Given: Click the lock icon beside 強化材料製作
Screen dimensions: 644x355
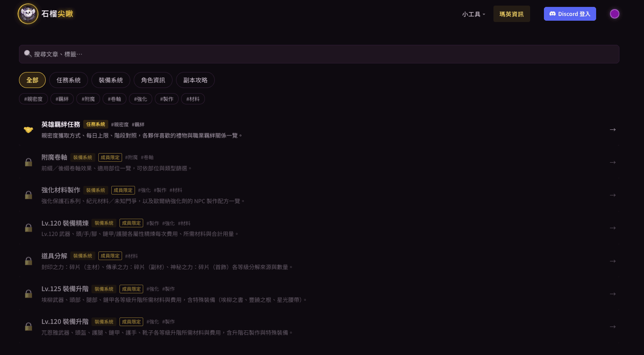Looking at the screenshot, I should pyautogui.click(x=28, y=195).
